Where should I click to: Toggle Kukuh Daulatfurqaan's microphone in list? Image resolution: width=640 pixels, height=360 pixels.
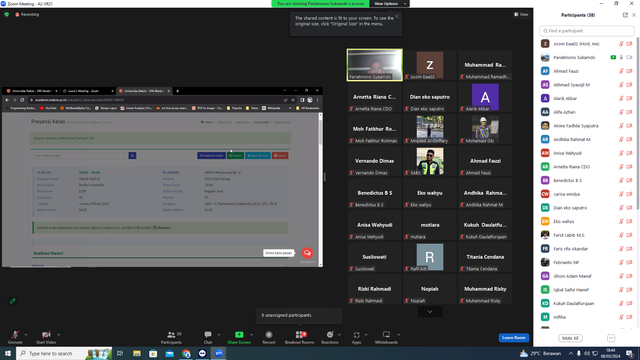click(621, 303)
